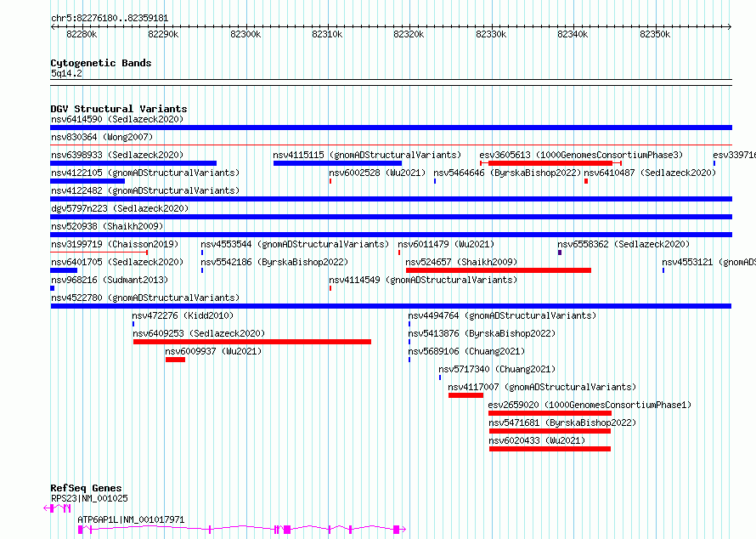
Task: Open nsv5464646 (ByrskaBishop2022) variant label
Action: click(x=507, y=173)
